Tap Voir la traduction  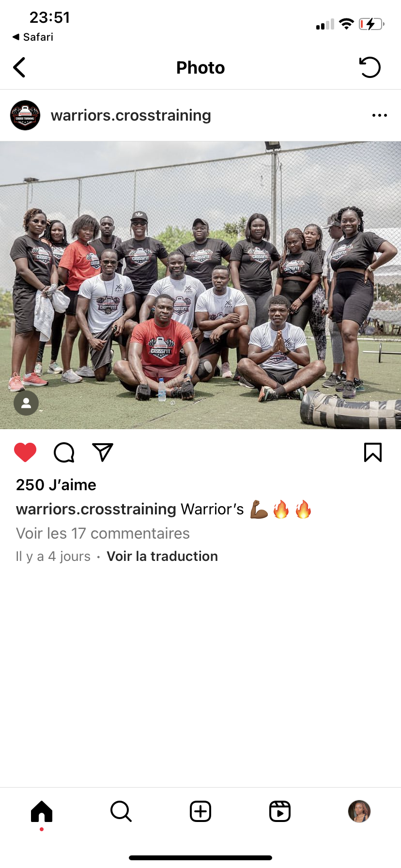162,556
